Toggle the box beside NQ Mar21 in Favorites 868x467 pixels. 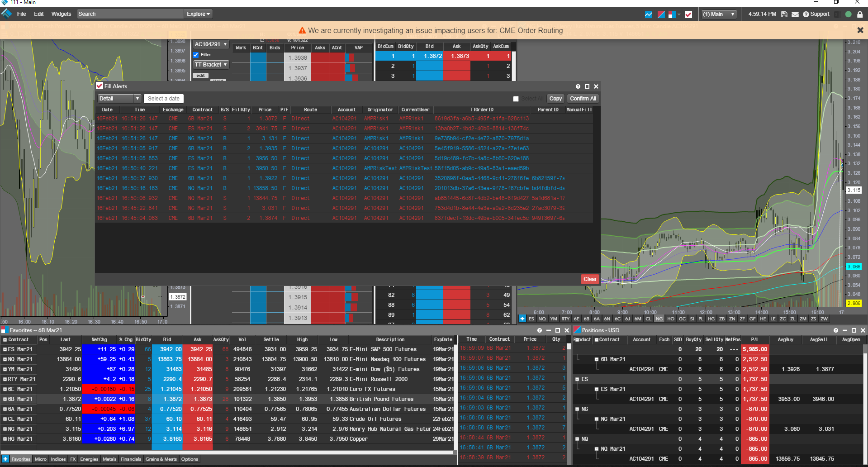point(5,359)
